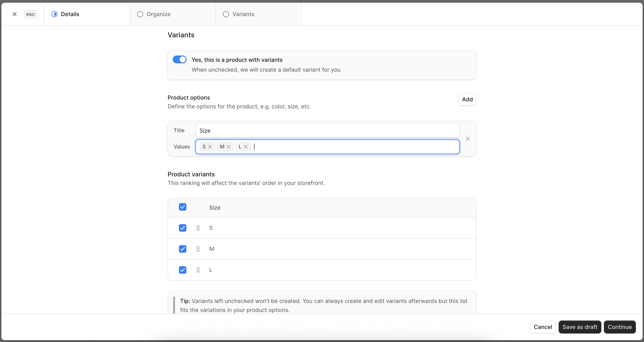Click the drag handle beside variant M

[198, 249]
